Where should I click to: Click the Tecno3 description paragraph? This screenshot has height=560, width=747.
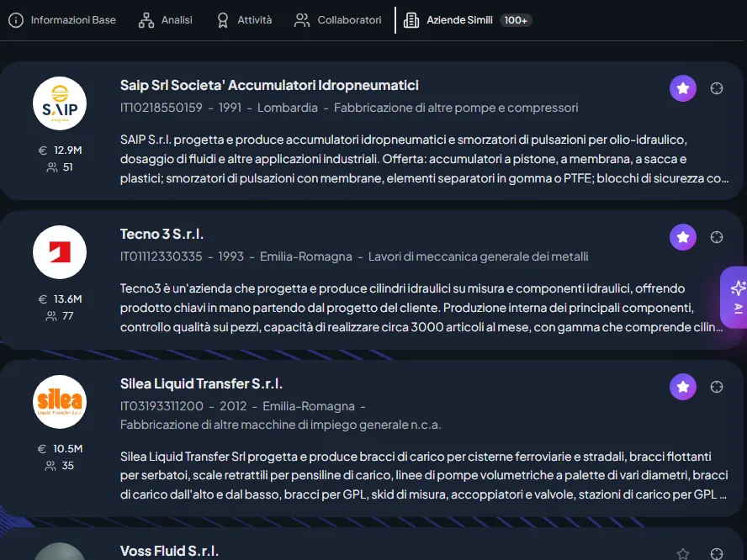tap(421, 308)
